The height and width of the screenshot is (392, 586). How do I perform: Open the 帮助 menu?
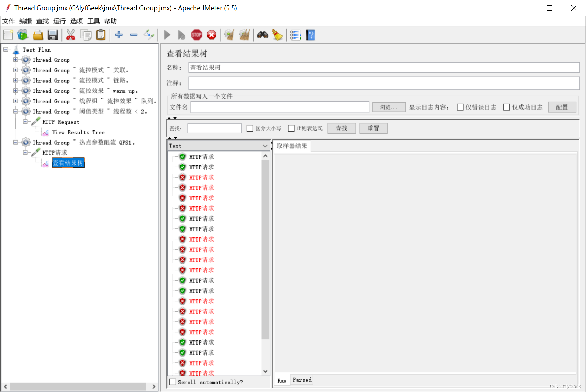111,21
